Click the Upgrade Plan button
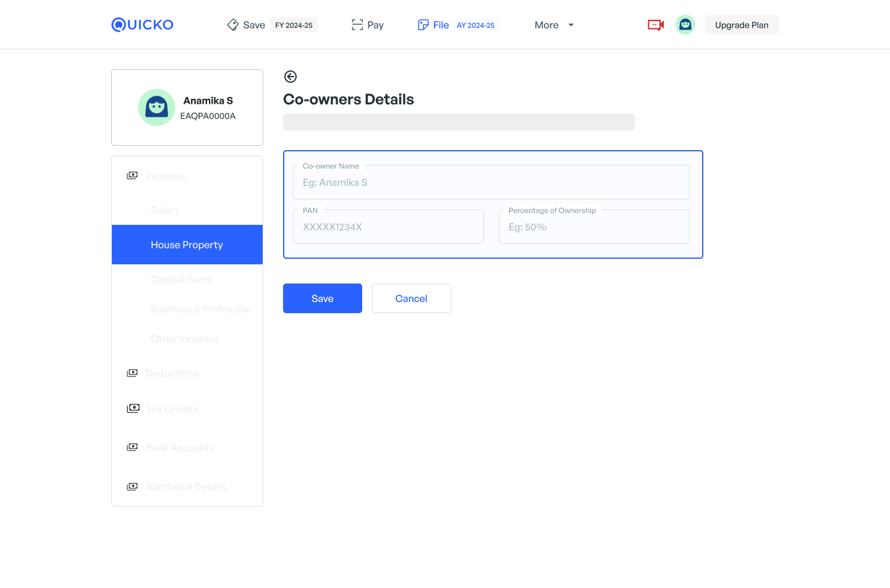This screenshot has height=588, width=890. [x=742, y=25]
